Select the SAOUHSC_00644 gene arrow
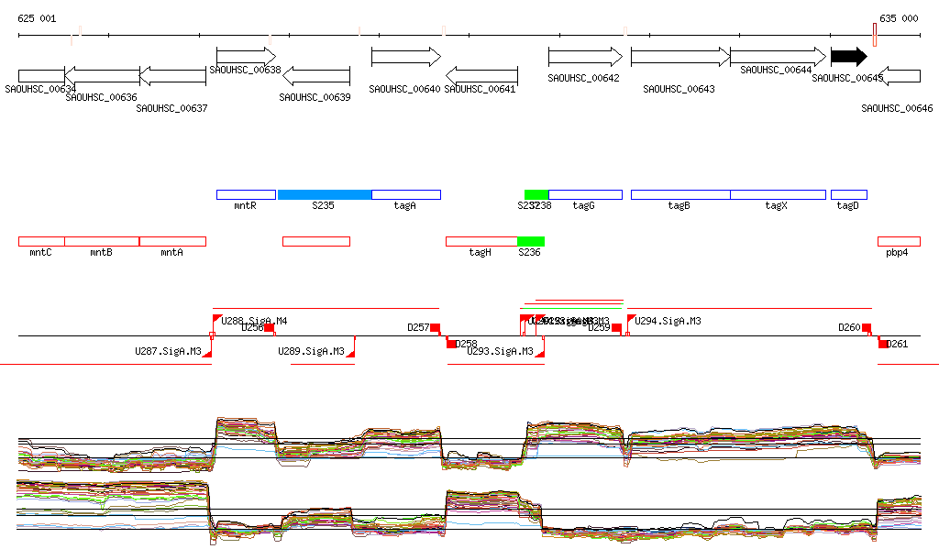The image size is (939, 560). point(779,57)
